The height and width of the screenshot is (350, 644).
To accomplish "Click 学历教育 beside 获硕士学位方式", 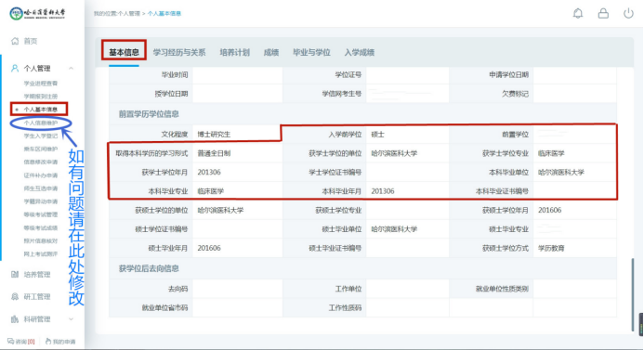I will tap(551, 248).
